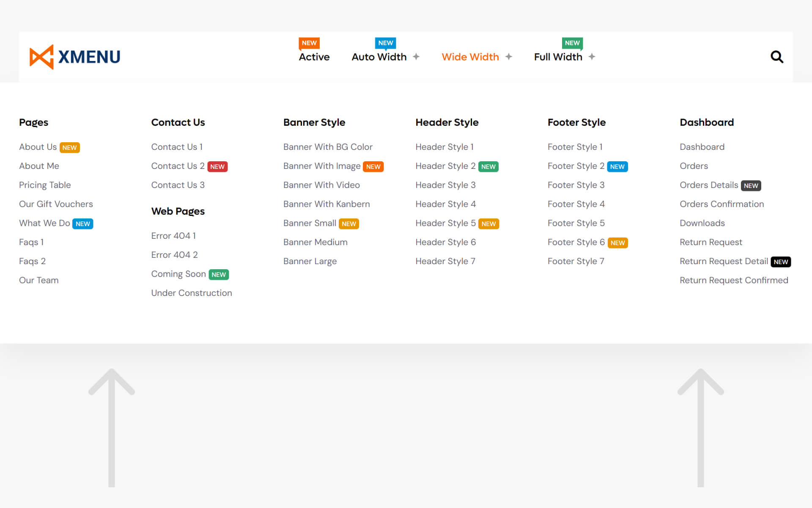
Task: Click the black NEW badge beside Return Request Detail
Action: point(780,262)
